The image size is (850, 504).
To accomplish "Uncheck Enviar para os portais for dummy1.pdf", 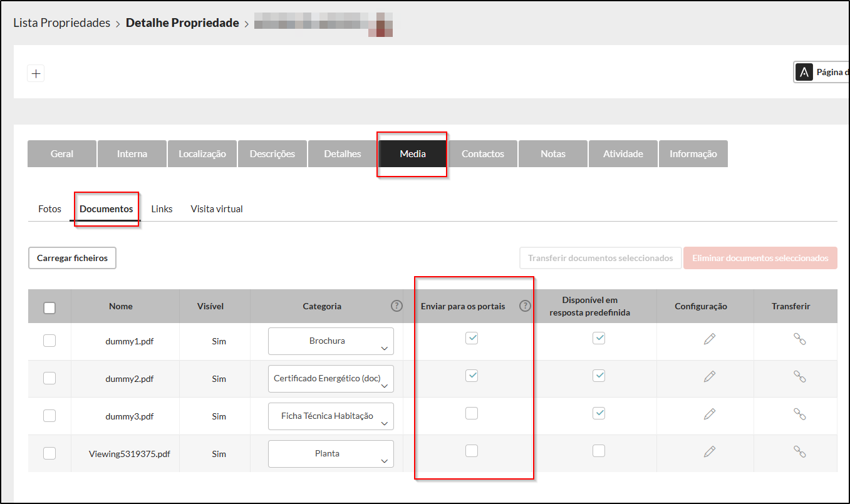I will click(x=472, y=338).
